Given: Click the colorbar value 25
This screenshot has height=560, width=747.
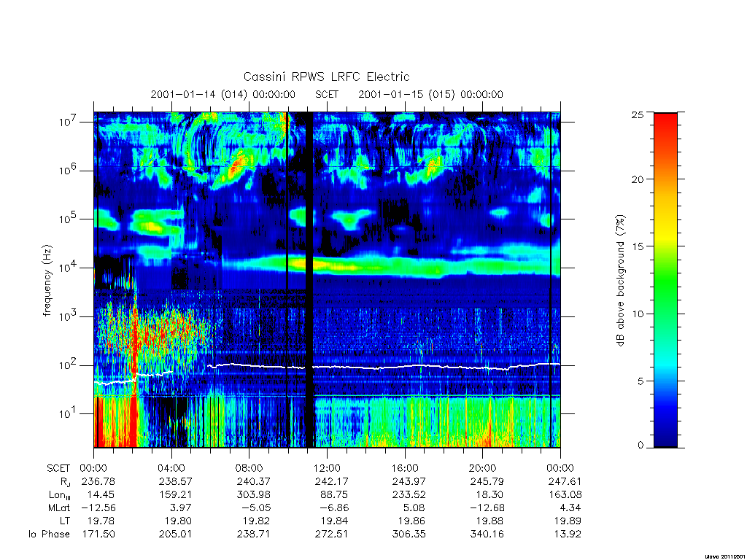Looking at the screenshot, I should pos(638,114).
